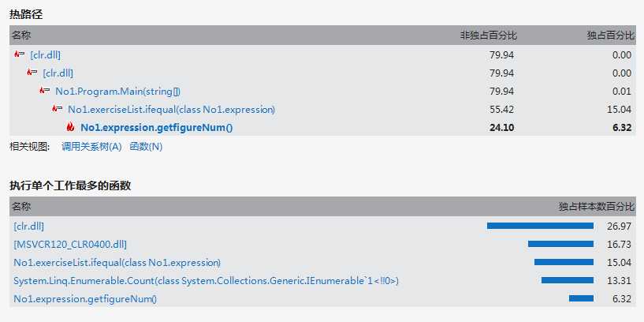The image size is (644, 322).
Task: Open No1.Program.Main(string[]) function link
Action: 118,92
